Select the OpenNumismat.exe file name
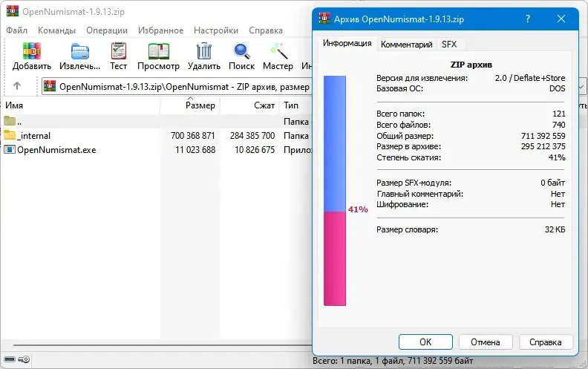This screenshot has width=588, height=369. [x=56, y=150]
